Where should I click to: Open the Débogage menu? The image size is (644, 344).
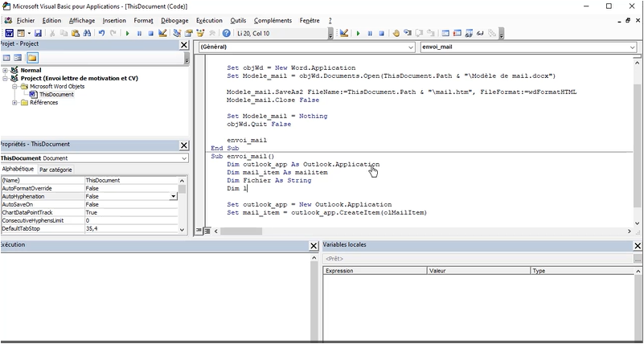click(173, 20)
